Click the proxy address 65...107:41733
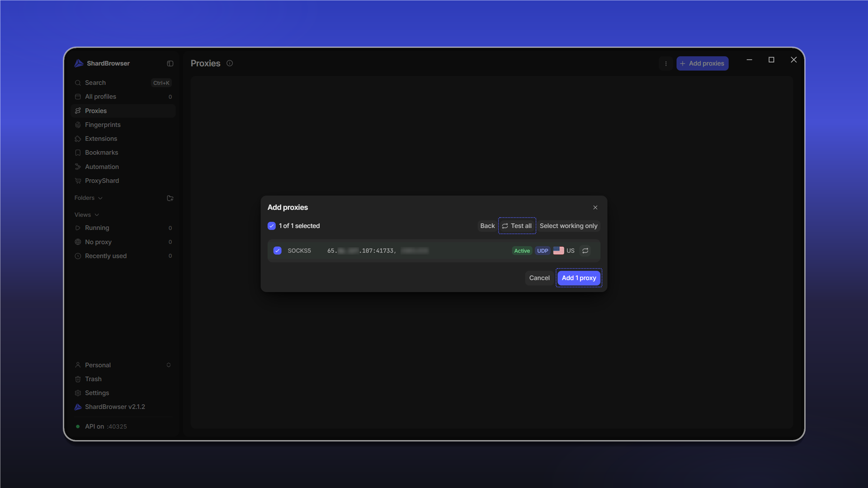 click(x=362, y=251)
